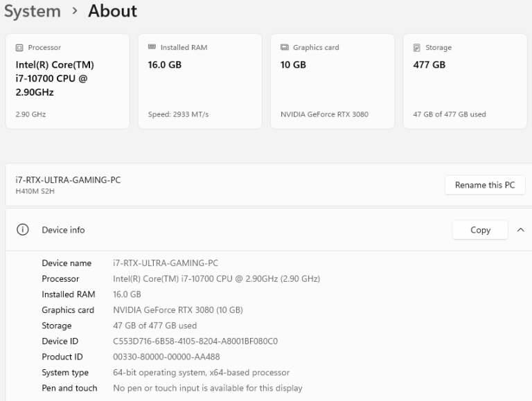Click the About page title

pyautogui.click(x=112, y=12)
